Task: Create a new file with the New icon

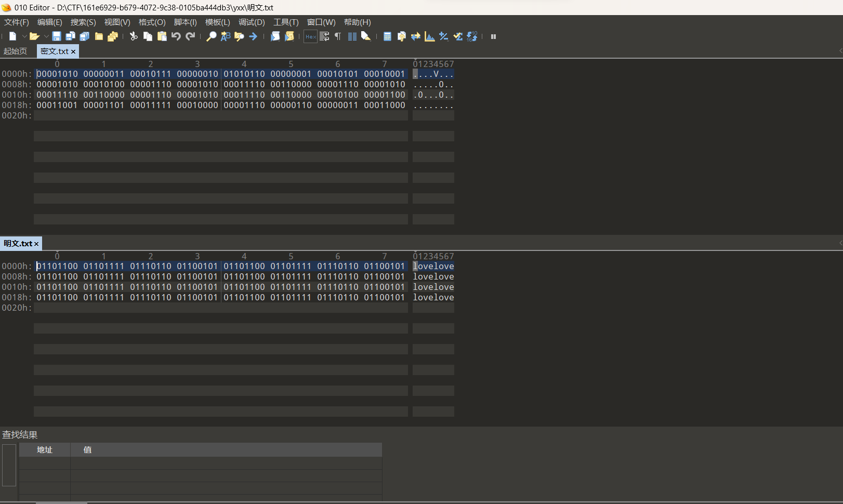Action: click(12, 36)
